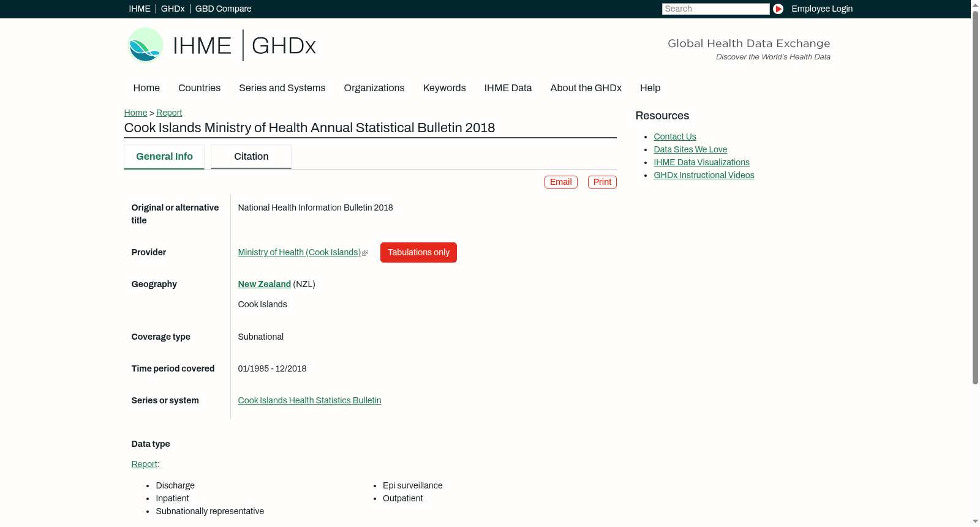Image resolution: width=980 pixels, height=527 pixels.
Task: Click the GHDx header logo text
Action: 284,45
